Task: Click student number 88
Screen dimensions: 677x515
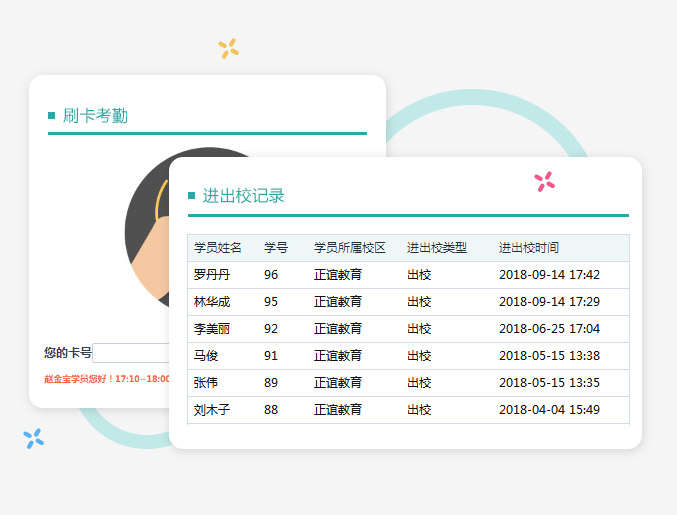Action: 271,410
